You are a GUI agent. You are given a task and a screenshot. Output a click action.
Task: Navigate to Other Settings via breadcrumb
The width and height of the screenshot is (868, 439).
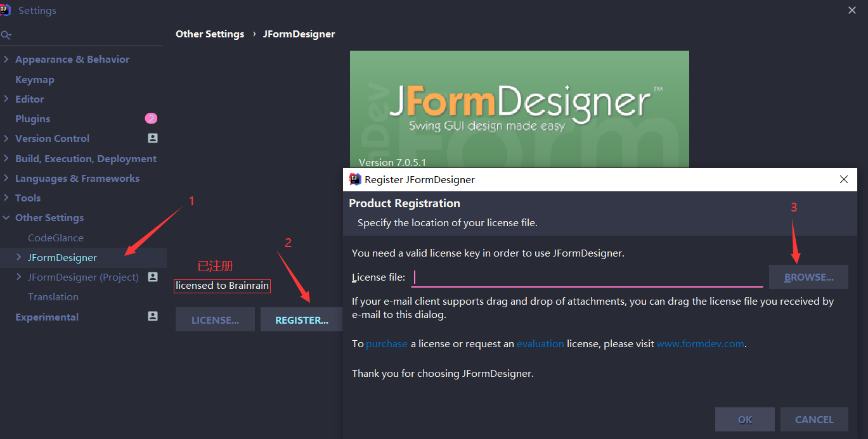[210, 34]
